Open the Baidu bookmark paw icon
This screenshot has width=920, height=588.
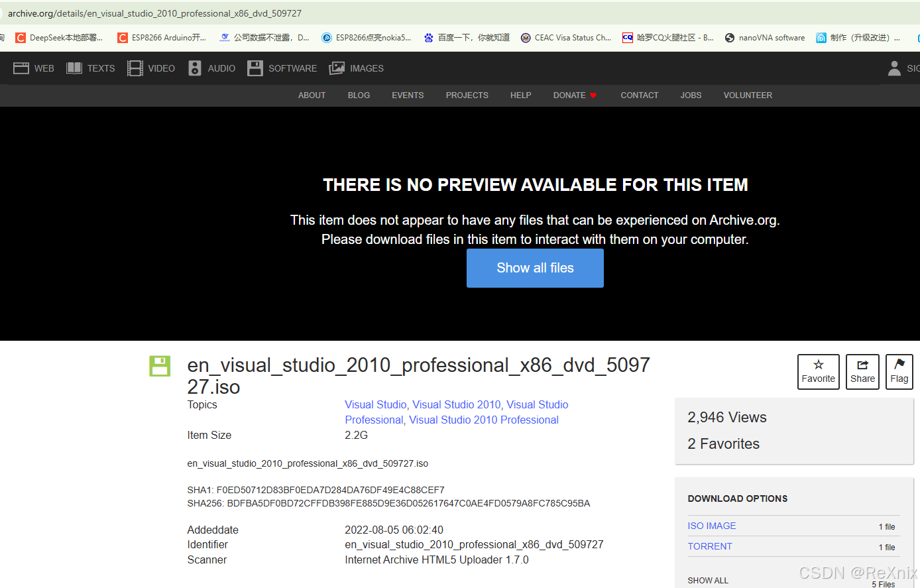429,38
